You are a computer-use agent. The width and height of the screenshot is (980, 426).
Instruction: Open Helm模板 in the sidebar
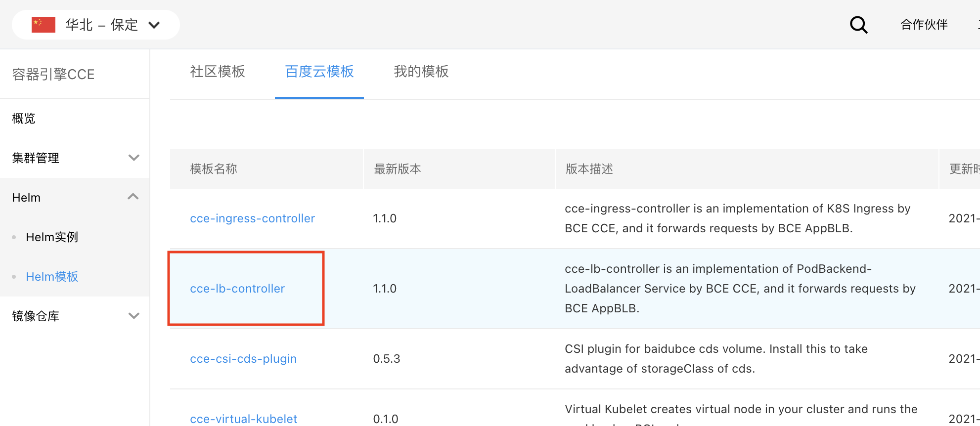click(52, 277)
